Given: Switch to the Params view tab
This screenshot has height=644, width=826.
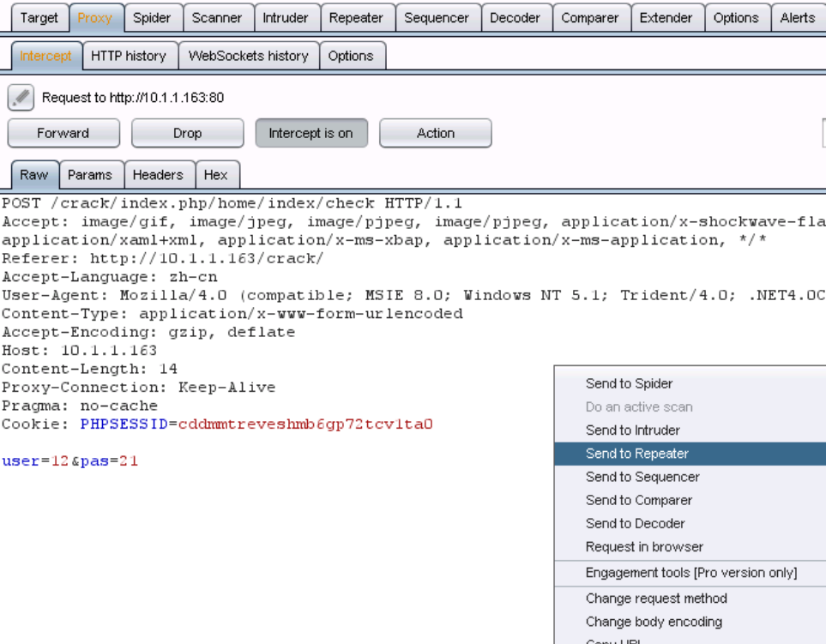Looking at the screenshot, I should pos(90,175).
